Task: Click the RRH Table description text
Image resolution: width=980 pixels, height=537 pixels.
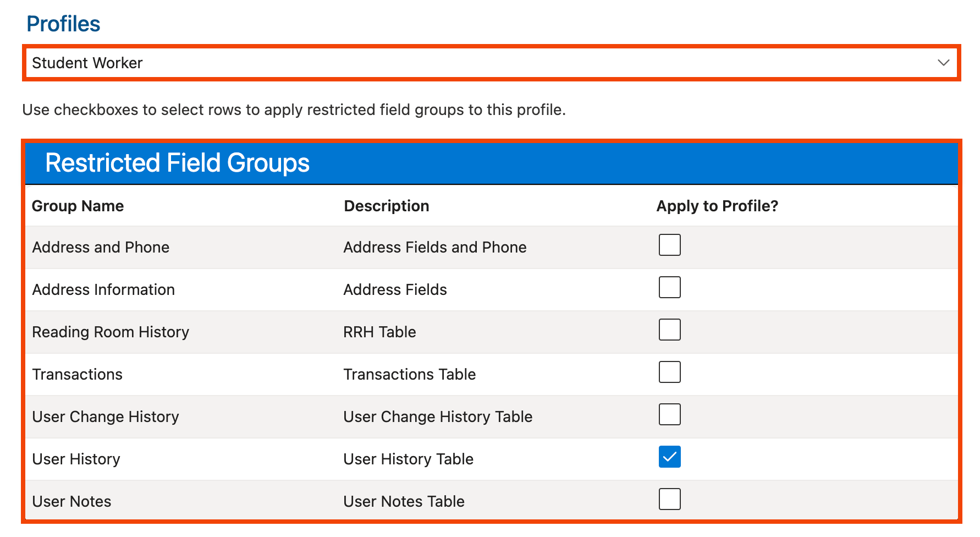Action: [x=379, y=332]
